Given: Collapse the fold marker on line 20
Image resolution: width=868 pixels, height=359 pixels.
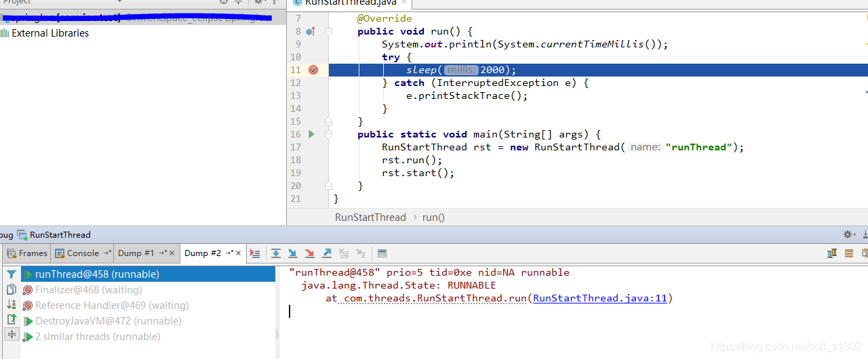Looking at the screenshot, I should point(328,186).
